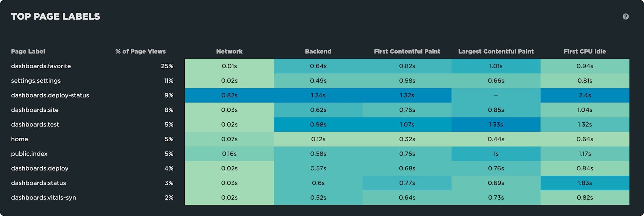
Task: Click the home page label
Action: click(x=20, y=139)
